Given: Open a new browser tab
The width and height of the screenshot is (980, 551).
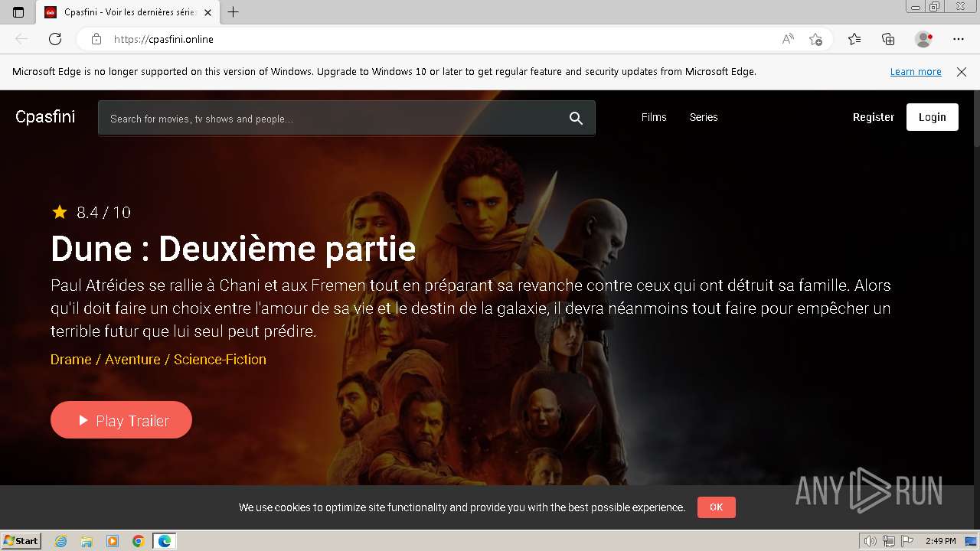Looking at the screenshot, I should tap(234, 12).
